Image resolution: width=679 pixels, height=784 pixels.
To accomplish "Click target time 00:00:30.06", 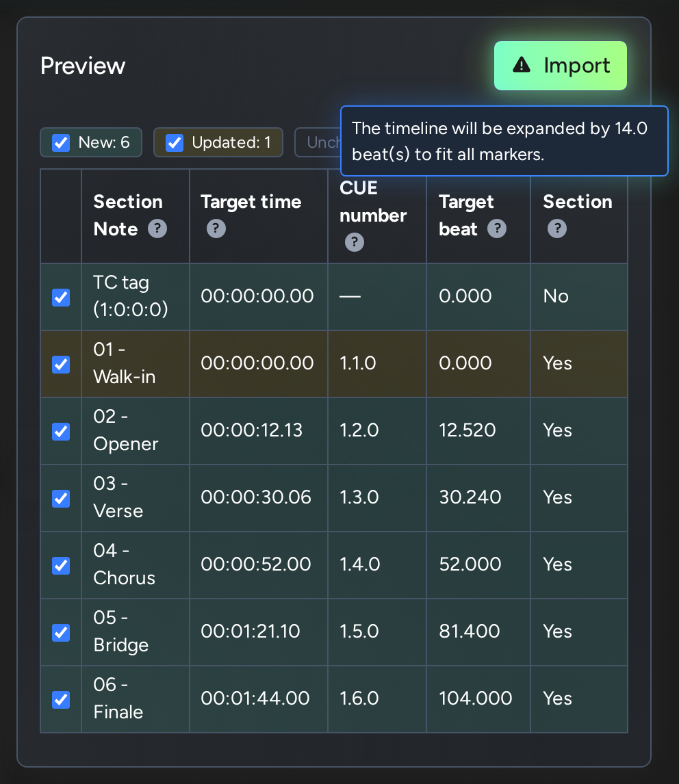I will tap(256, 497).
